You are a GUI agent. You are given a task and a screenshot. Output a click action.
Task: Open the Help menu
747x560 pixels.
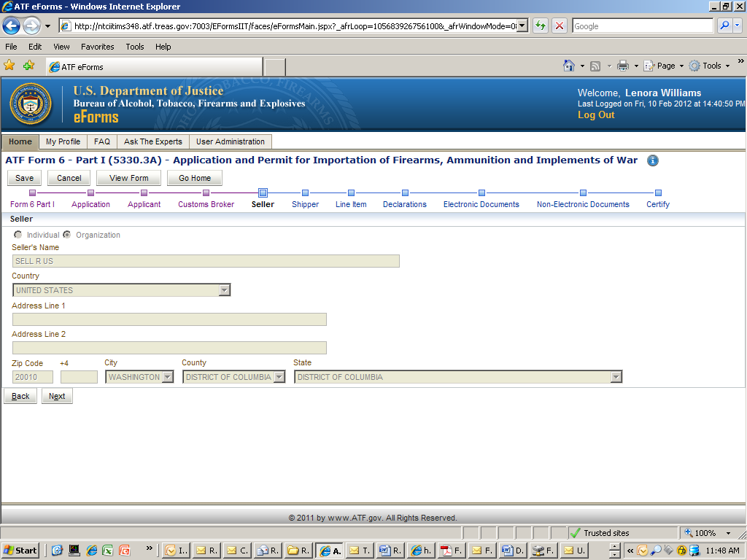[163, 47]
